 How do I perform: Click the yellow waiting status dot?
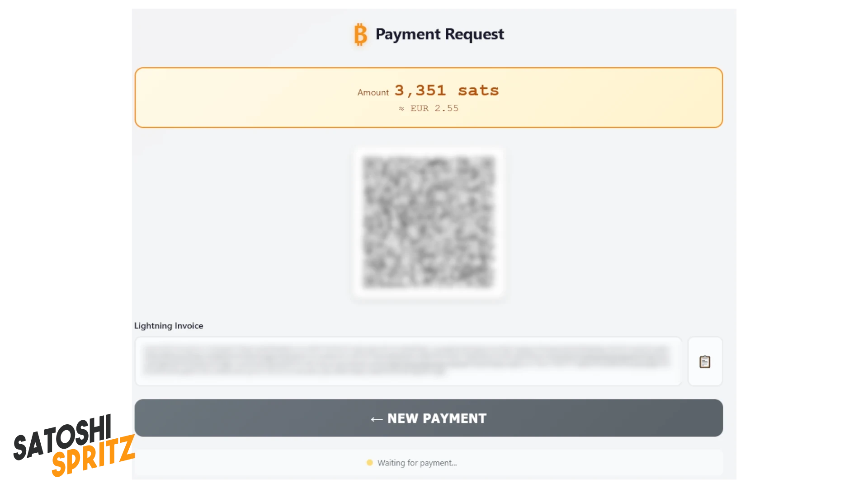[369, 463]
